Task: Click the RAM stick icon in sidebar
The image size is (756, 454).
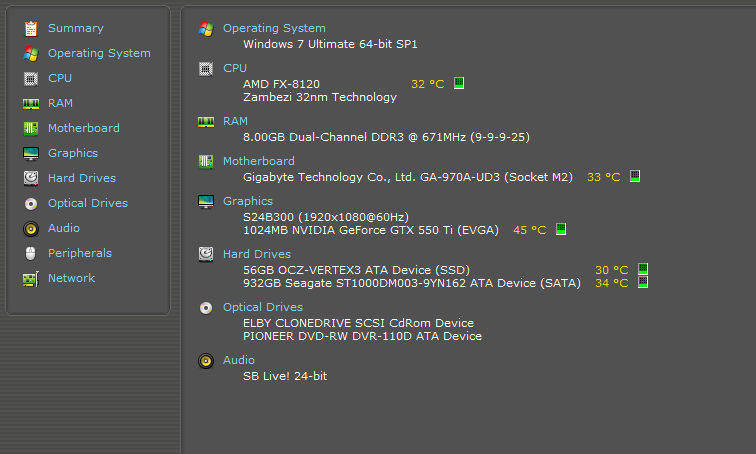Action: point(31,104)
